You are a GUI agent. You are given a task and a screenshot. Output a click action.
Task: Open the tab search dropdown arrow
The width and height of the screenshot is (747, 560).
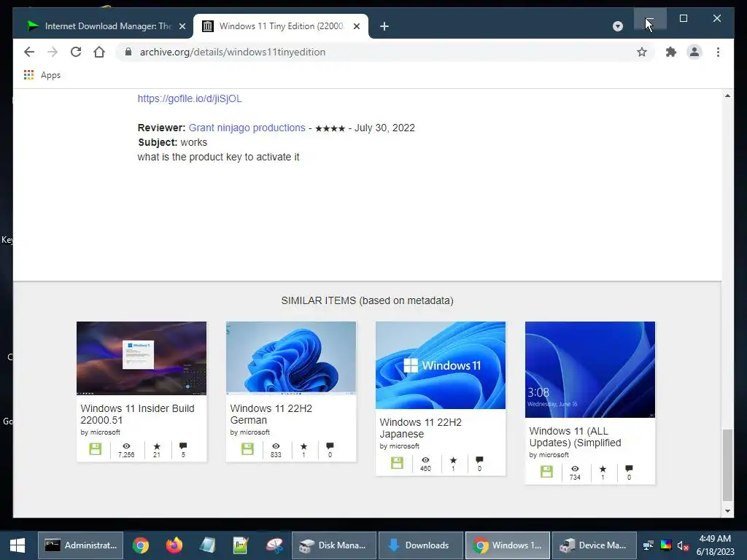pyautogui.click(x=617, y=26)
